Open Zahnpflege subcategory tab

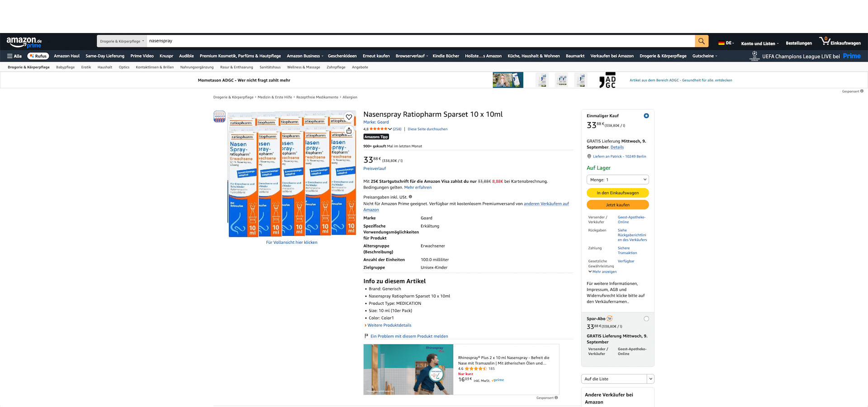[336, 67]
